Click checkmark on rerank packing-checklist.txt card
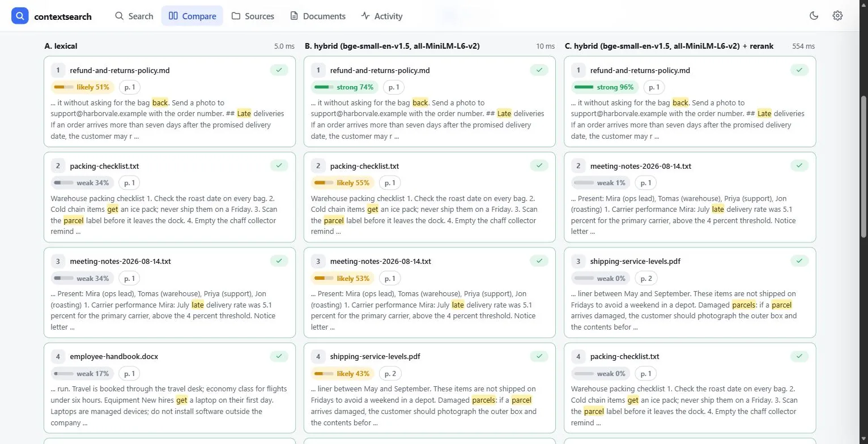The width and height of the screenshot is (868, 444). [x=799, y=356]
